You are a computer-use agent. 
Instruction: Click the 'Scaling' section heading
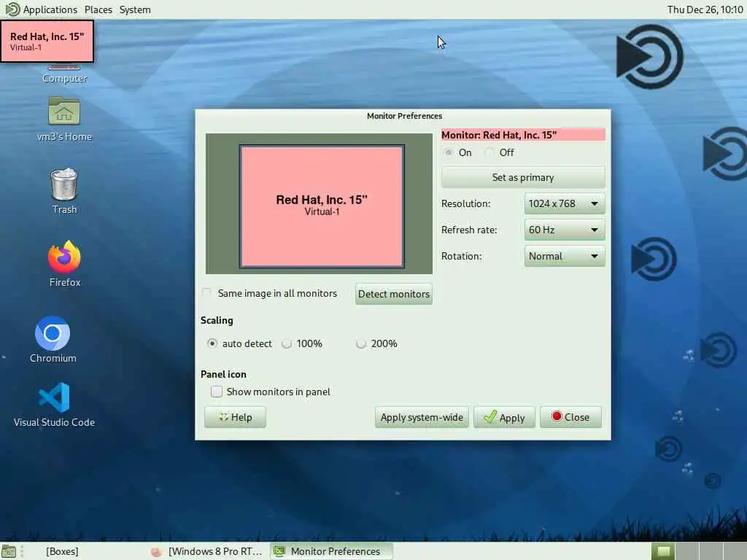click(x=217, y=320)
